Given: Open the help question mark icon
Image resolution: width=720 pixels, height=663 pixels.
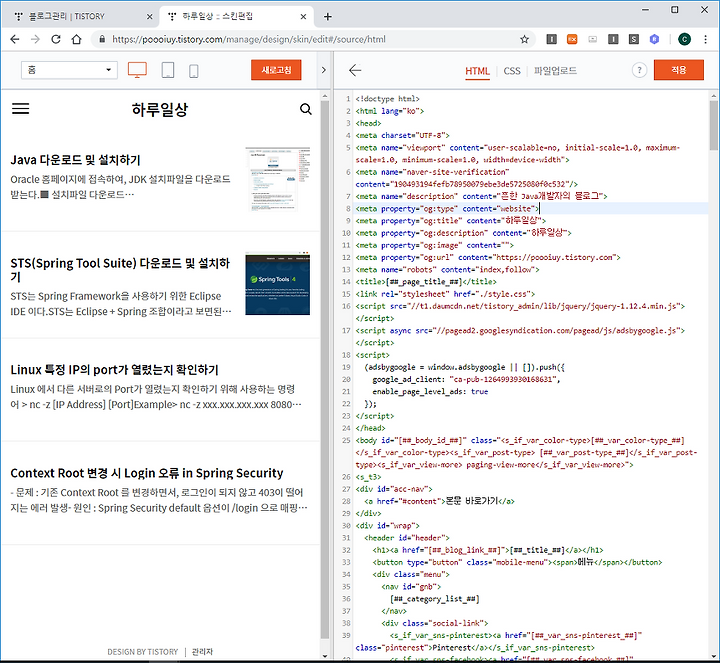Looking at the screenshot, I should (639, 70).
